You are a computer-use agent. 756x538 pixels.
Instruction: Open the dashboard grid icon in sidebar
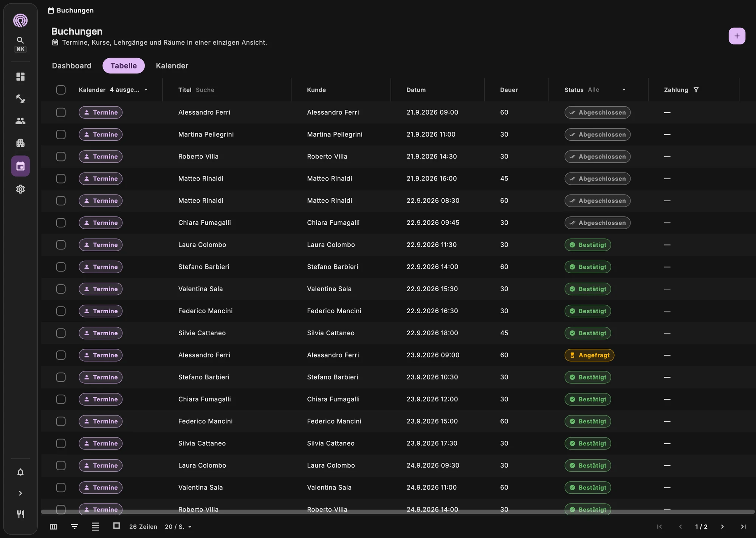(20, 77)
